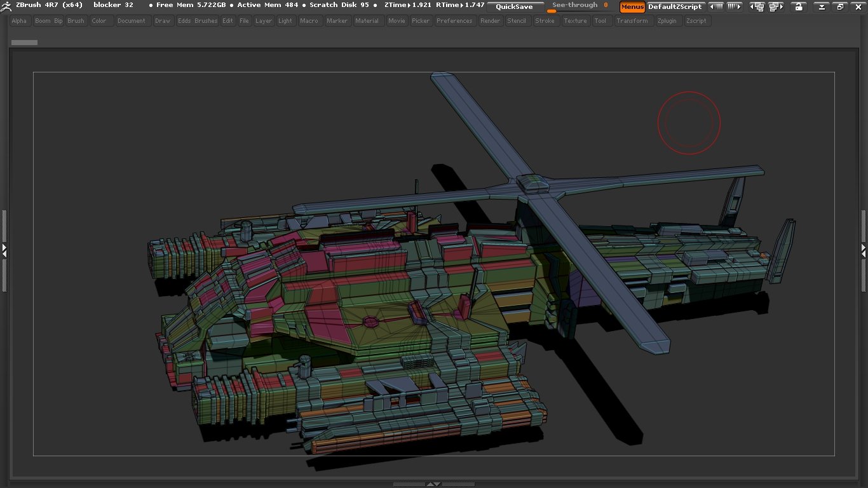Click the helicopter rotor hub in canvas
The width and height of the screenshot is (868, 488).
532,184
